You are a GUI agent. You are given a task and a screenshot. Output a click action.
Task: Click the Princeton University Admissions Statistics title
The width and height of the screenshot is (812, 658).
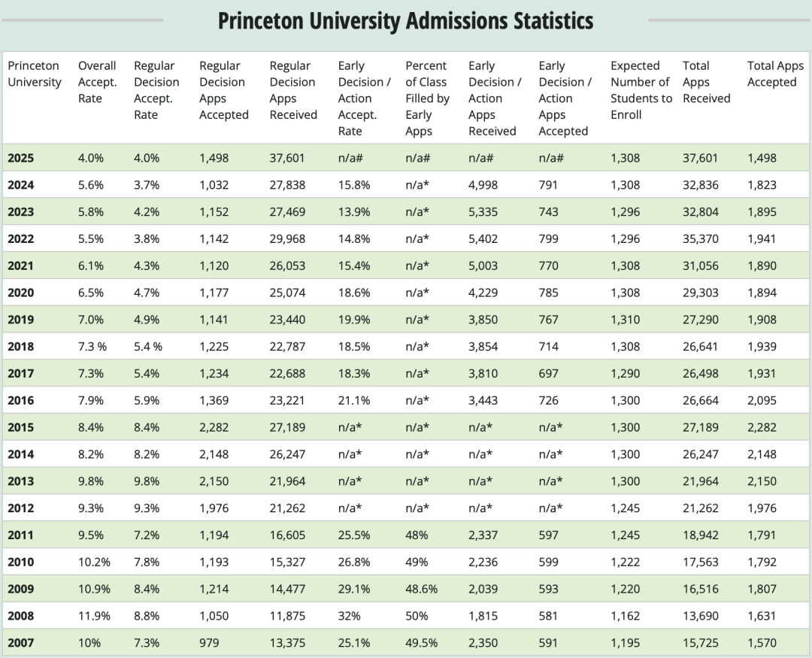(405, 21)
